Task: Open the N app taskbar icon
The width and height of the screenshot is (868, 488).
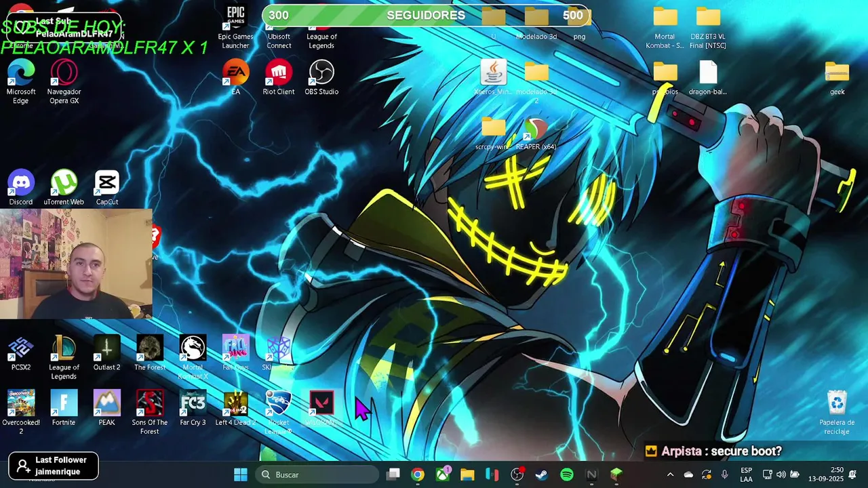Action: click(x=591, y=474)
